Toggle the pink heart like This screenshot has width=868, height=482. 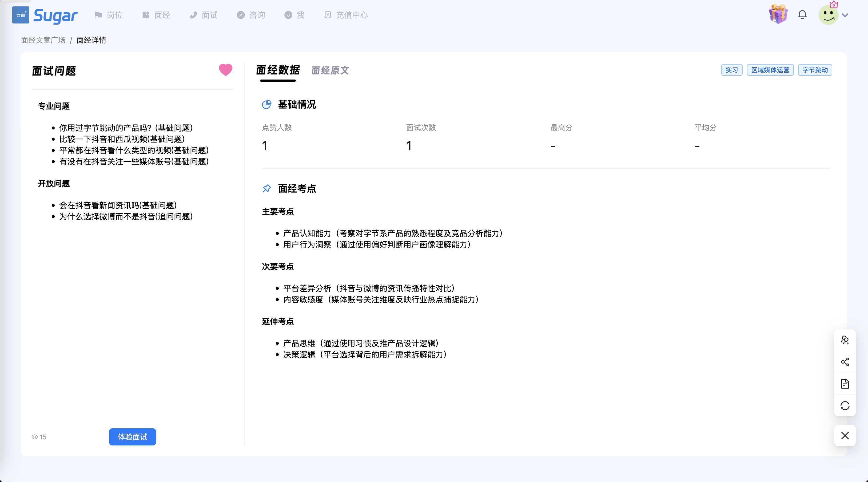click(x=226, y=70)
